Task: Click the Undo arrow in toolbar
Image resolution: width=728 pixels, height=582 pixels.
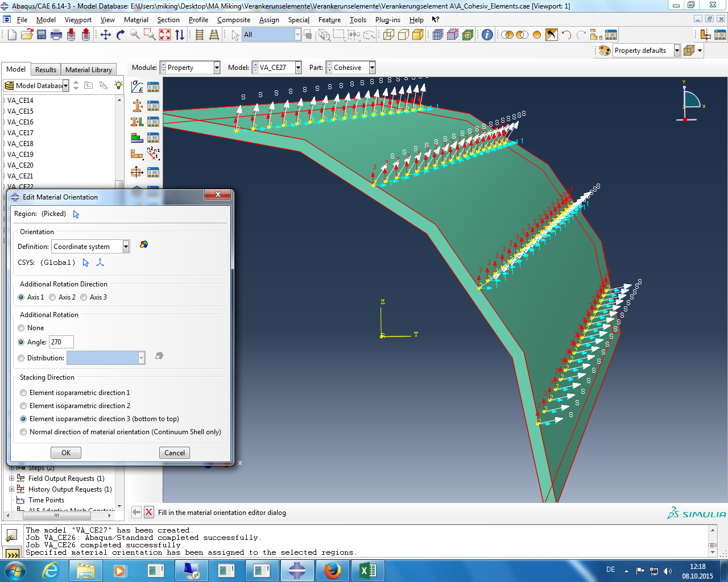Action: [x=566, y=35]
